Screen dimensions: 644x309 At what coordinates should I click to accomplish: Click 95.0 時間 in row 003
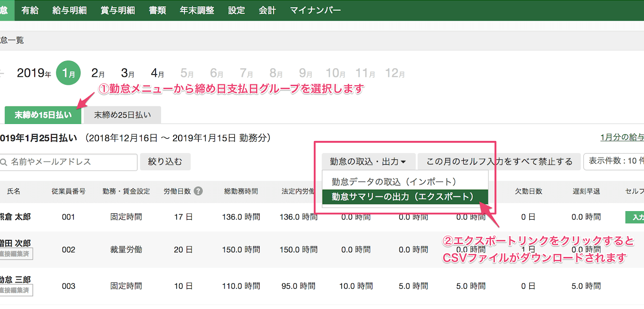[299, 286]
